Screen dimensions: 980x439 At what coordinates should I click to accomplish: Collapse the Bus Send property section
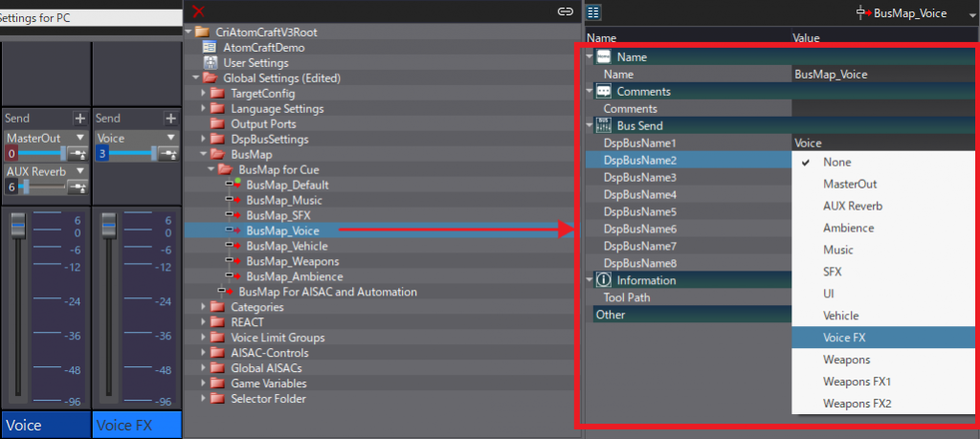click(590, 125)
